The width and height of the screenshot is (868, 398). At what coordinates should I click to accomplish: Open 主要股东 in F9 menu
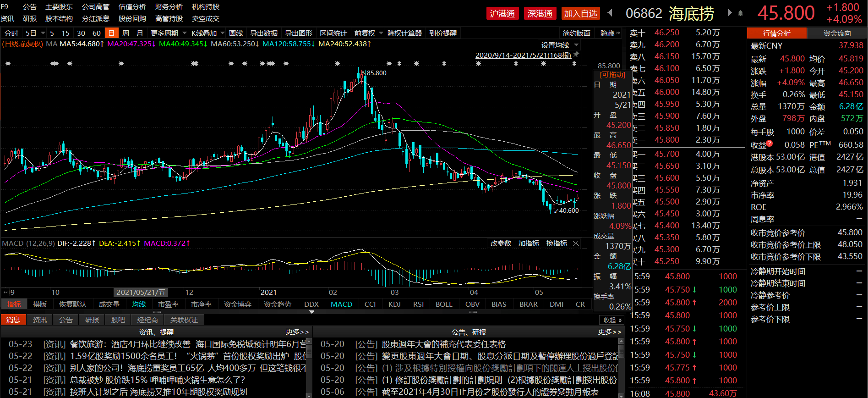pyautogui.click(x=59, y=7)
